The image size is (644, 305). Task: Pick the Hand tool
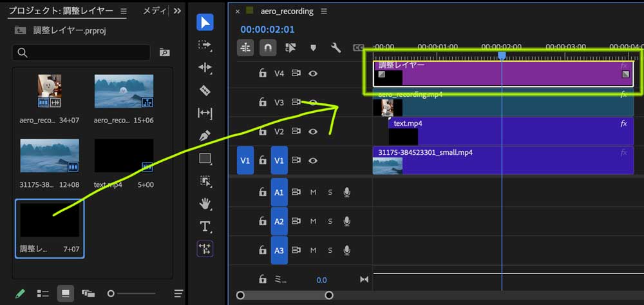205,204
